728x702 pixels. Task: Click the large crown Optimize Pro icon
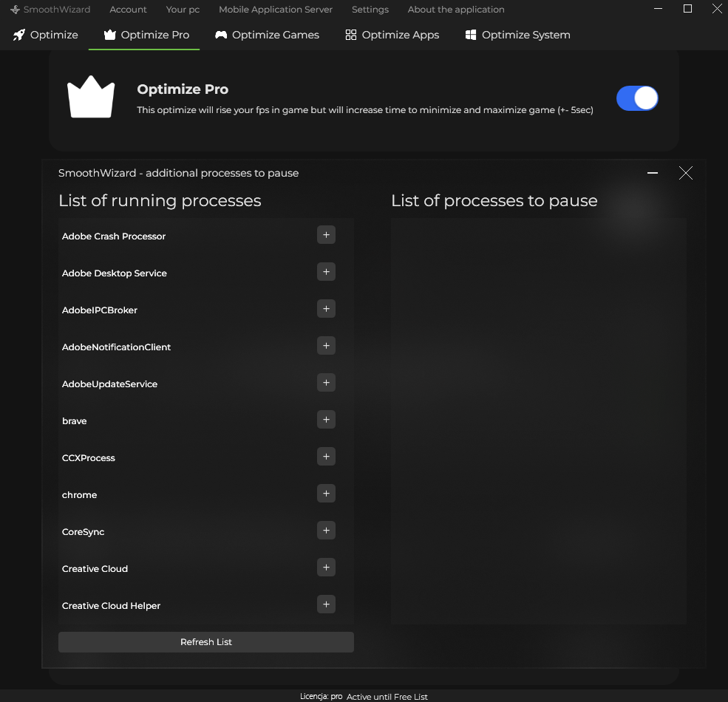pos(91,97)
